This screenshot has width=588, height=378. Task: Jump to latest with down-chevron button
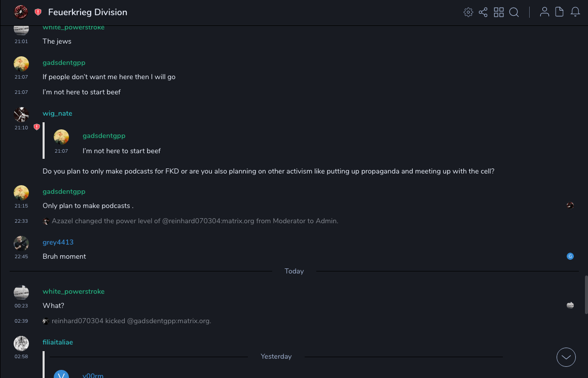pos(566,357)
